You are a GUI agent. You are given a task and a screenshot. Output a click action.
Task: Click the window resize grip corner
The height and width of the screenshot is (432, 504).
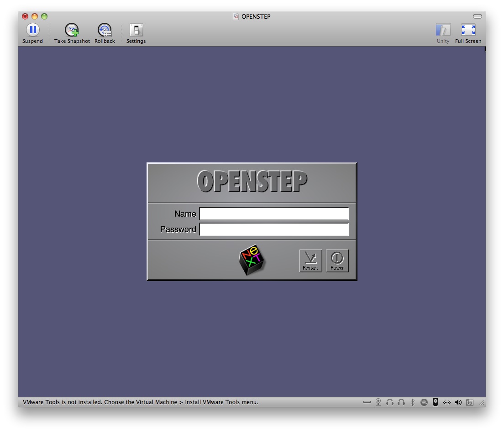(482, 403)
